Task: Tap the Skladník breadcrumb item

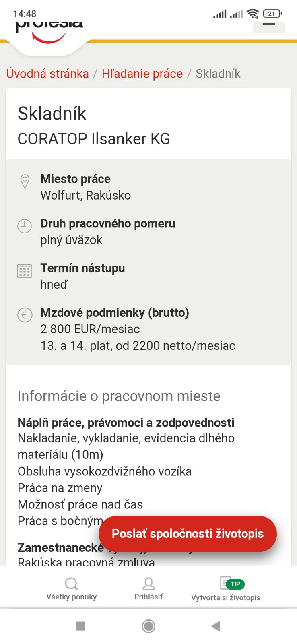Action: click(x=218, y=74)
